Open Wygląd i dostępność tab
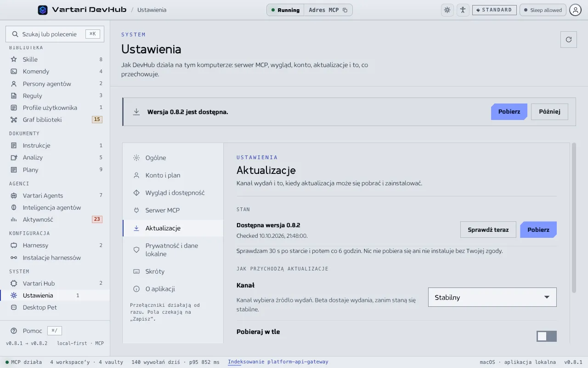The height and width of the screenshot is (368, 588). tap(173, 193)
